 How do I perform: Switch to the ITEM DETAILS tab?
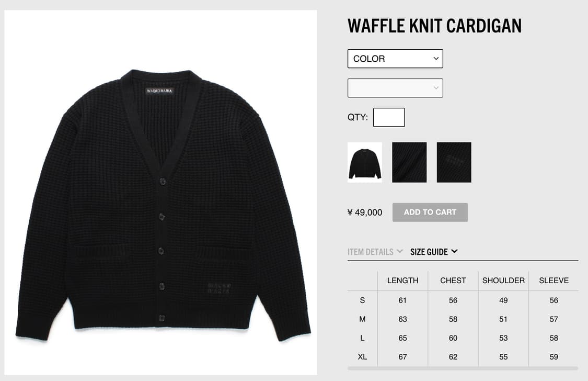371,252
